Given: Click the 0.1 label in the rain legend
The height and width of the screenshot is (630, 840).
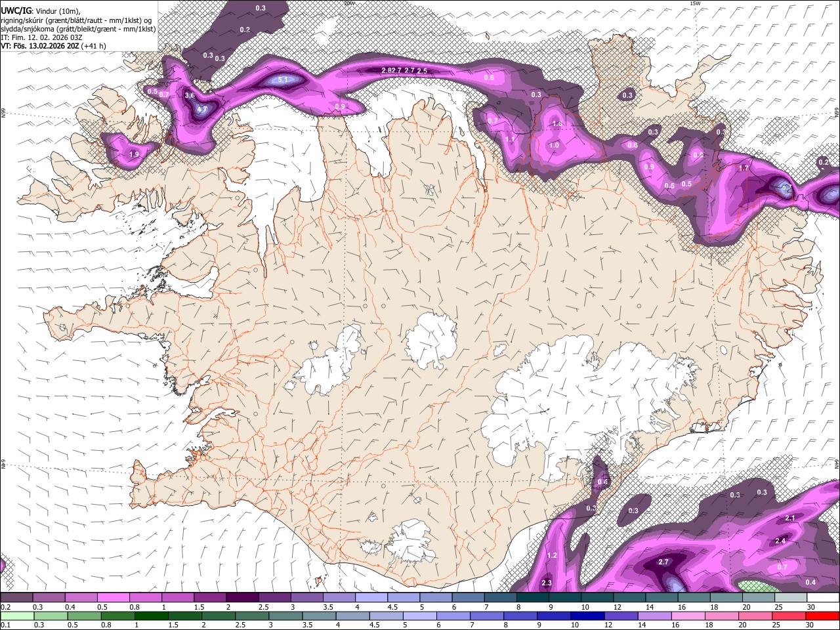Looking at the screenshot, I should point(5,625).
